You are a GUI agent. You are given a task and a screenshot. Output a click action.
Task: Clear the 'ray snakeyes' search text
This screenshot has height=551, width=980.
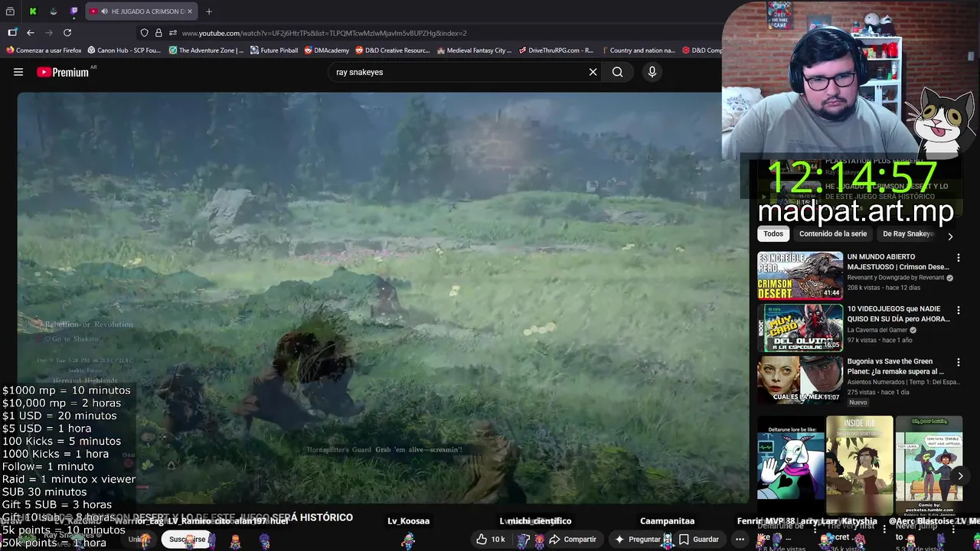593,72
